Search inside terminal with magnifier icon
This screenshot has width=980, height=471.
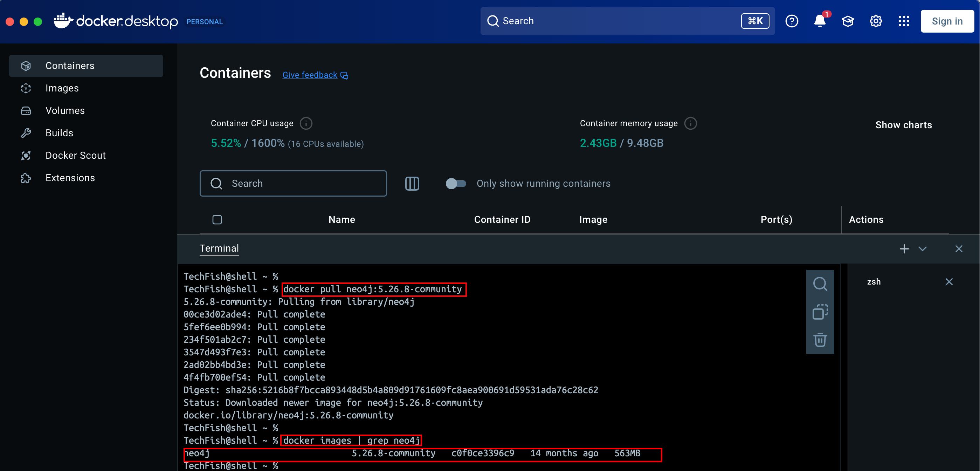(820, 284)
